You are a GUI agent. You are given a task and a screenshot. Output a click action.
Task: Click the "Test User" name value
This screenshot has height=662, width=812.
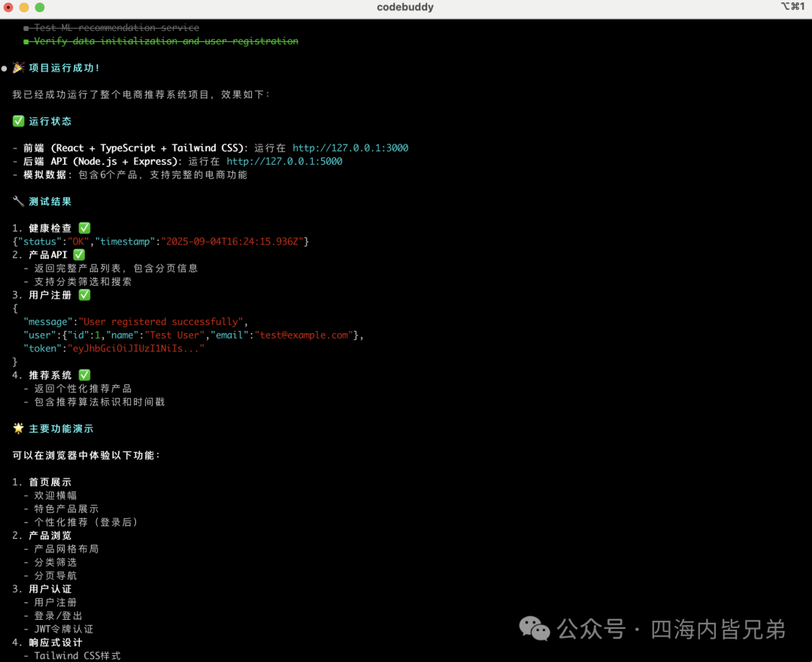(174, 336)
